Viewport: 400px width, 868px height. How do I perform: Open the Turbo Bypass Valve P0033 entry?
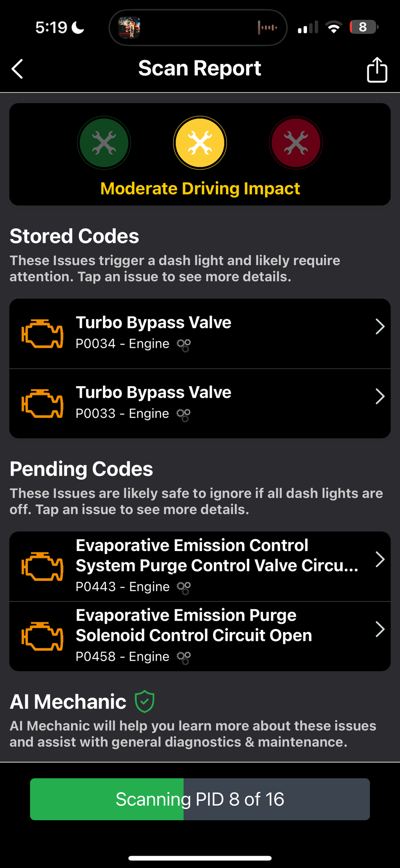coord(153,393)
